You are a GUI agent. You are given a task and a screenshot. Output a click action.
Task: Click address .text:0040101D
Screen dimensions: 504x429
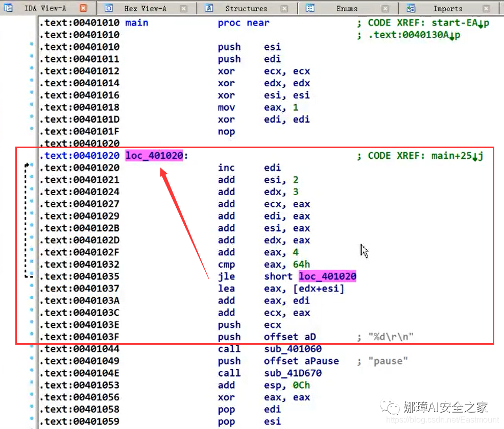pyautogui.click(x=79, y=120)
